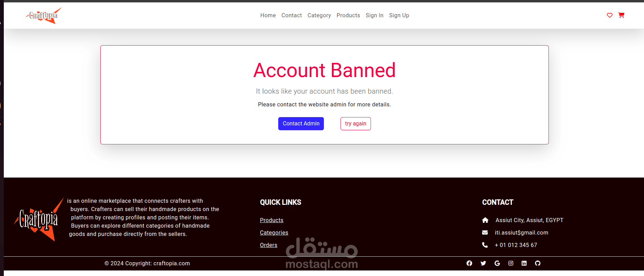Click the Craftopia logo in header
The width and height of the screenshot is (644, 276).
44,16
